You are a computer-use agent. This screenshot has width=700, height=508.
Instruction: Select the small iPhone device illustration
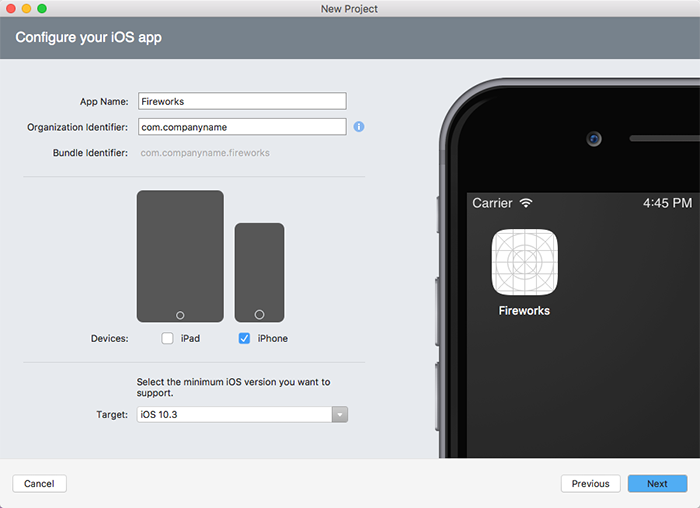click(x=259, y=272)
